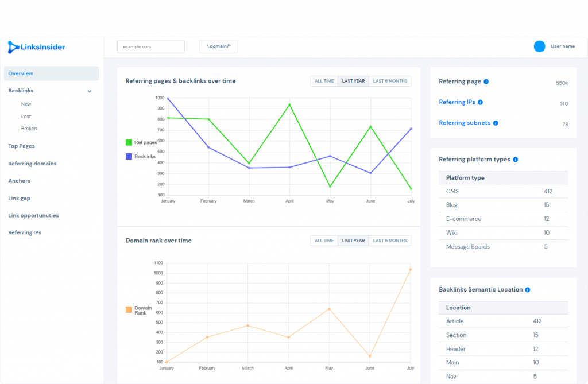Open the Referring subnets link
588x384 pixels.
[464, 123]
